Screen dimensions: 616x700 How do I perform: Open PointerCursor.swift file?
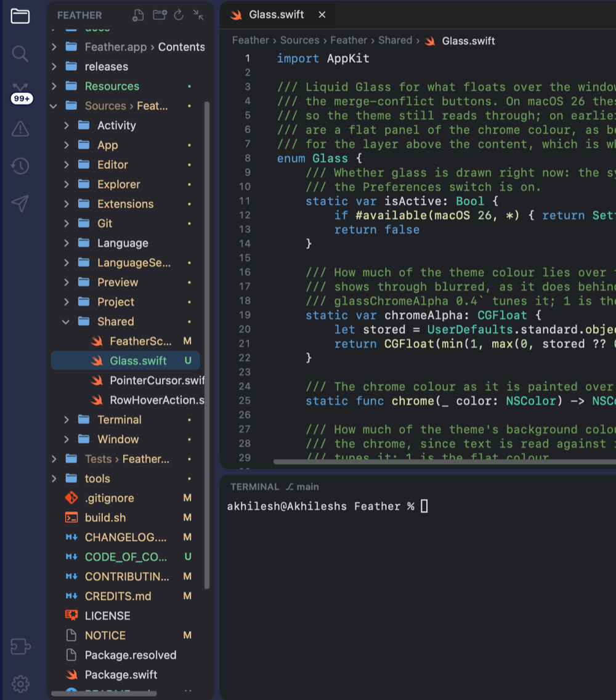click(128, 380)
